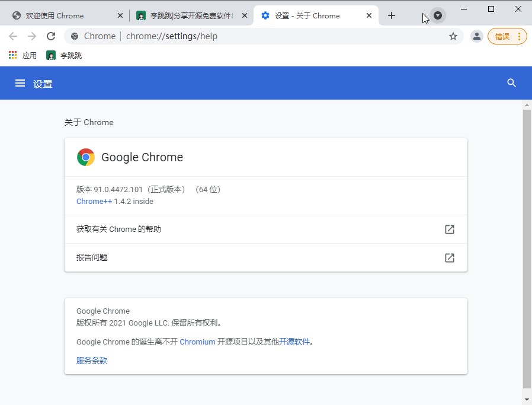This screenshot has height=405, width=532.
Task: Switch to the 欢迎使用 Chrome tab
Action: point(67,15)
